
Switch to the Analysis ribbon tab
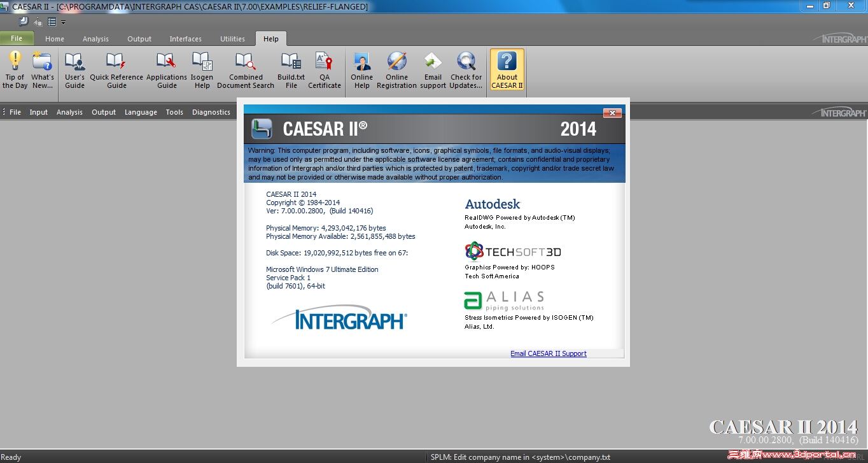click(x=95, y=39)
